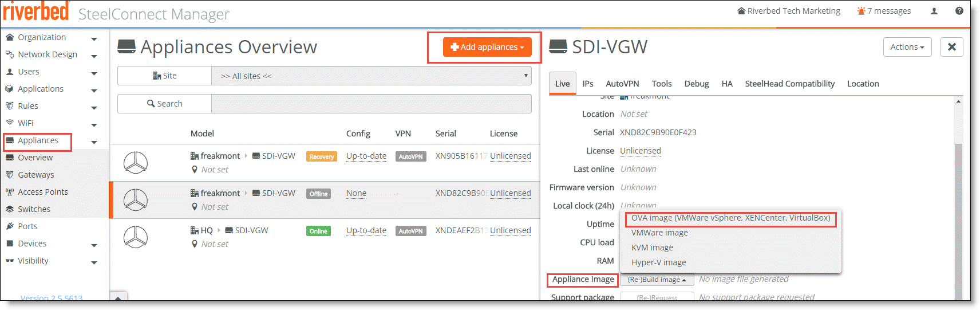Open the Switches sidebar item
This screenshot has width=980, height=310.
(34, 209)
